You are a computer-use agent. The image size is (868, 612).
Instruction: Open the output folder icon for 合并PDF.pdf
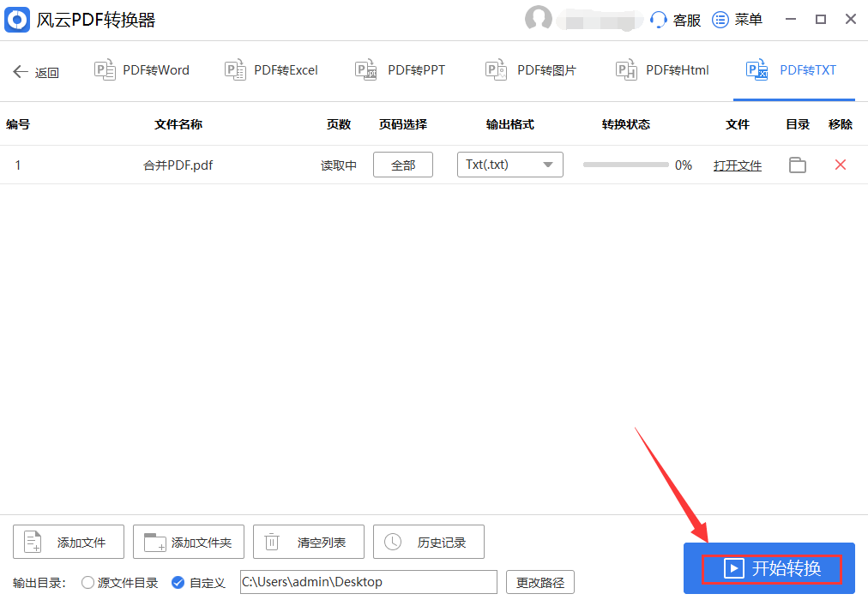[x=797, y=165]
